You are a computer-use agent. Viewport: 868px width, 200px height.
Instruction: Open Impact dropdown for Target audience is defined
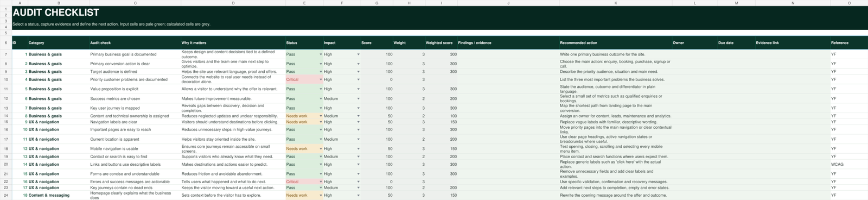[x=358, y=71]
